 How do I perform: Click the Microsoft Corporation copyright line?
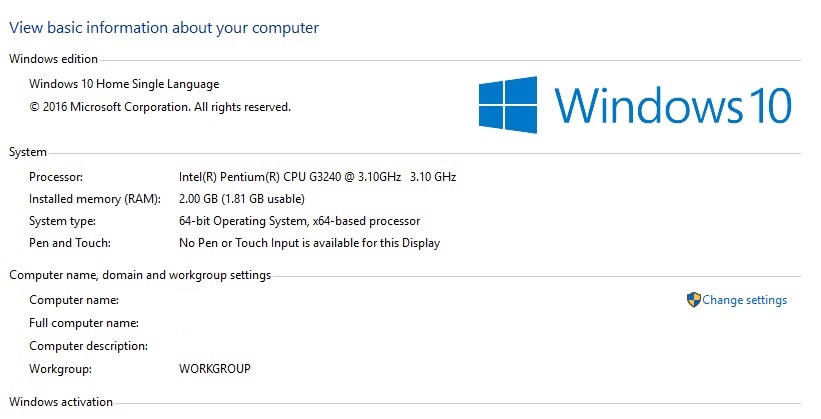pos(160,106)
